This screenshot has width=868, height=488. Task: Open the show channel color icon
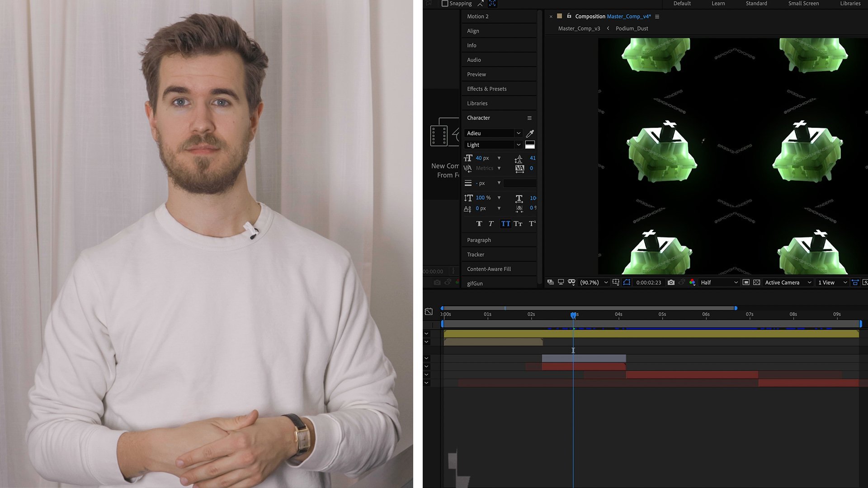(692, 282)
